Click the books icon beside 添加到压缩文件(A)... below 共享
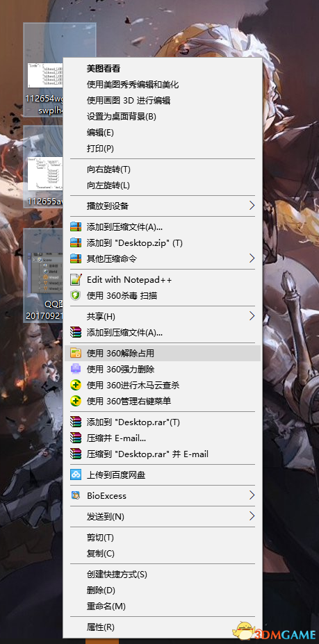The height and width of the screenshot is (644, 319). coord(76,332)
